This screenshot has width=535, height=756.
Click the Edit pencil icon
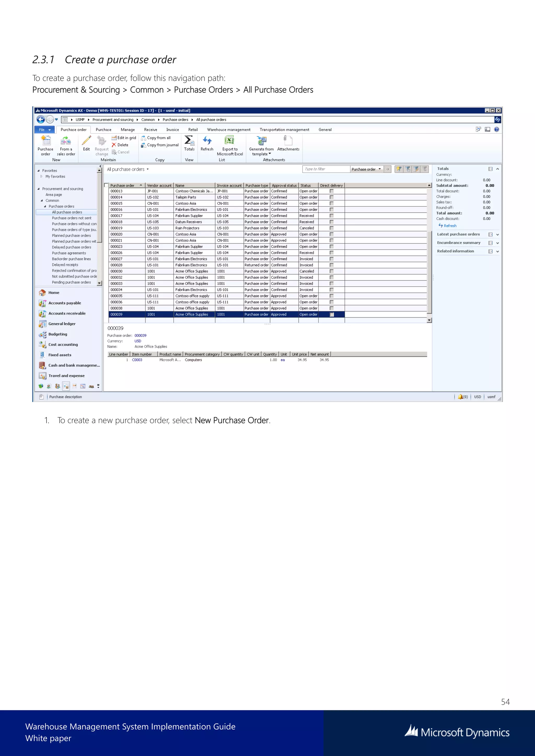click(x=86, y=143)
